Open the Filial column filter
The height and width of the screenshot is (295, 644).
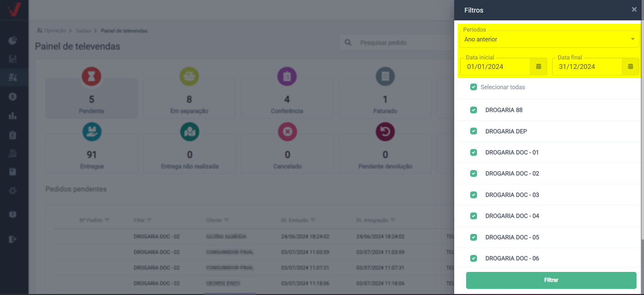point(149,220)
